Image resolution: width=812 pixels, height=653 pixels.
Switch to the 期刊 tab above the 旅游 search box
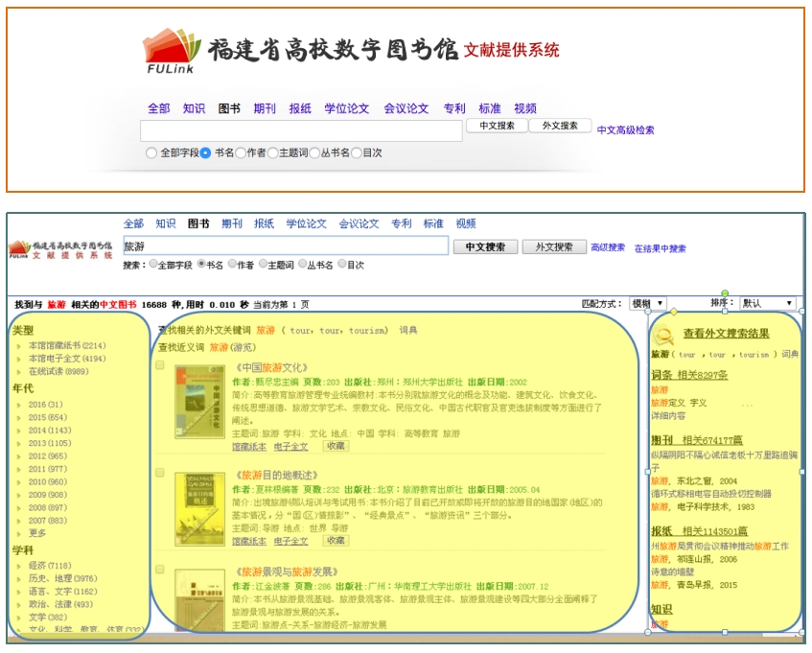(232, 223)
